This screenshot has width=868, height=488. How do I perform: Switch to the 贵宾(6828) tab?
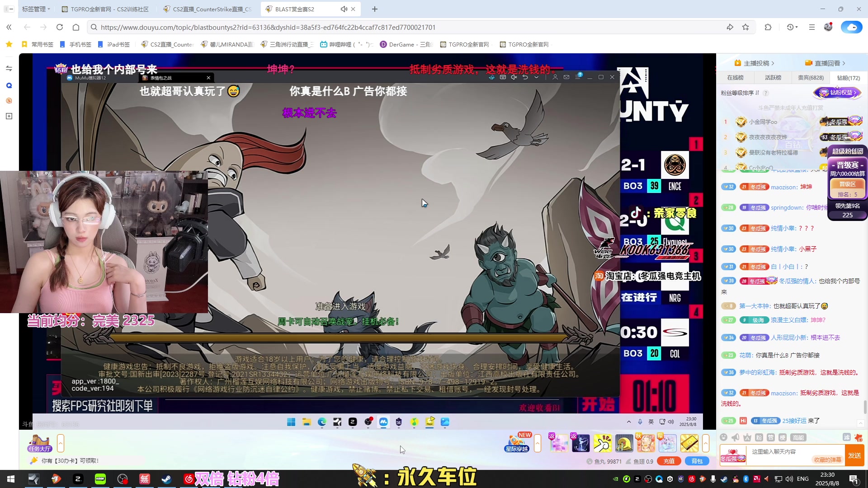(810, 78)
